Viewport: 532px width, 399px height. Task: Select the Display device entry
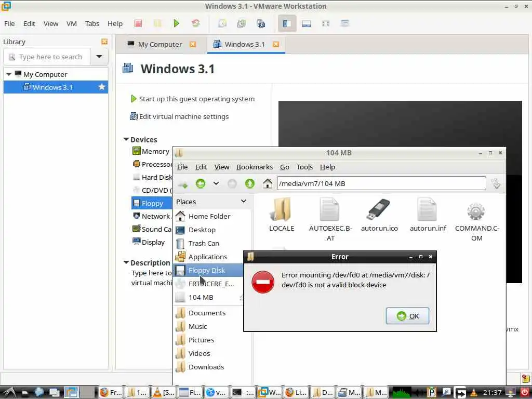point(149,242)
